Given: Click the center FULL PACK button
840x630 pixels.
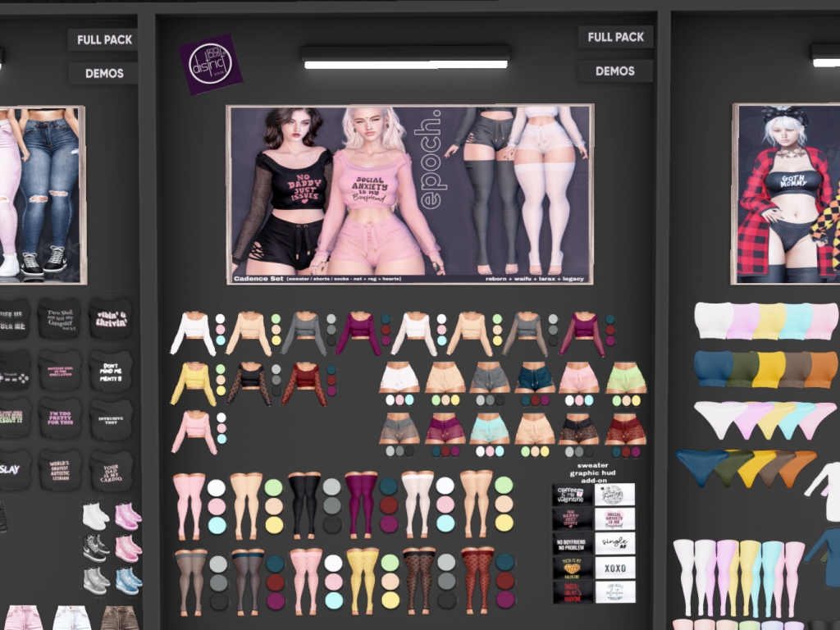Looking at the screenshot, I should (x=615, y=37).
